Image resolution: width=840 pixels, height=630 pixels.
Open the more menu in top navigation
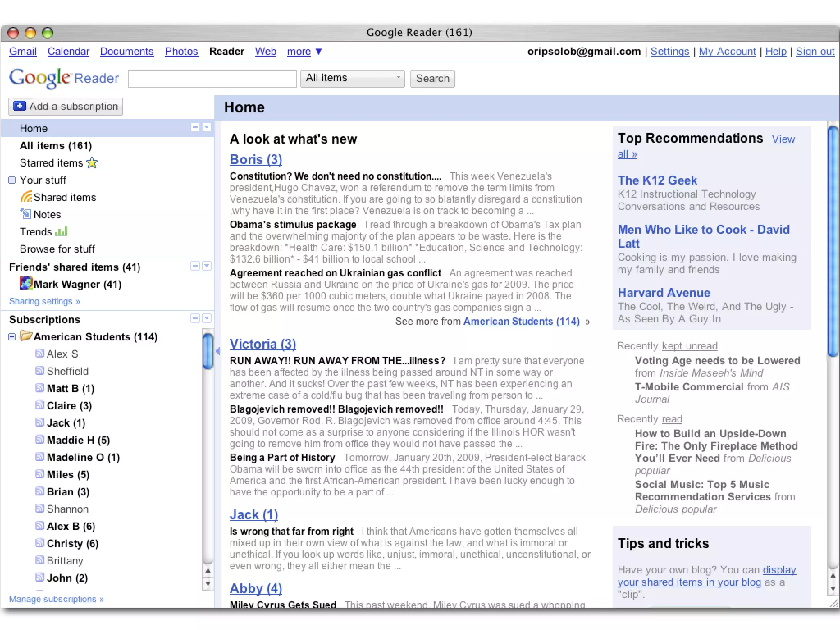pos(304,52)
